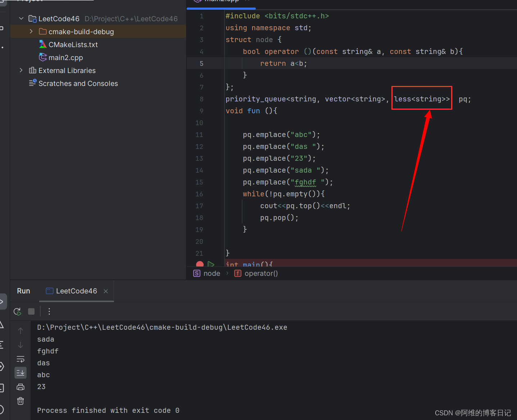Go down the stack trace arrow
This screenshot has height=420, width=517.
pos(21,345)
